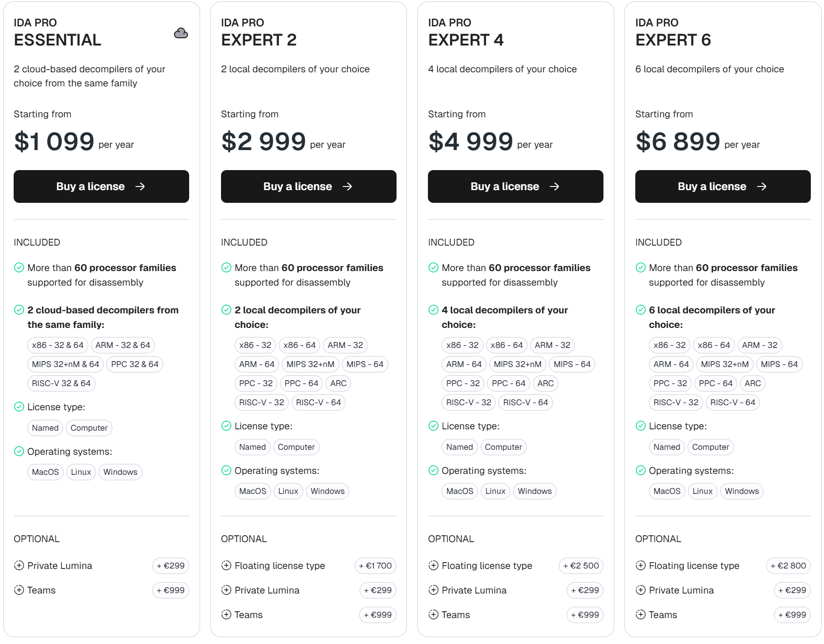Click plus icon beside Expert 2 Floating license
This screenshot has height=644, width=824.
(x=226, y=565)
